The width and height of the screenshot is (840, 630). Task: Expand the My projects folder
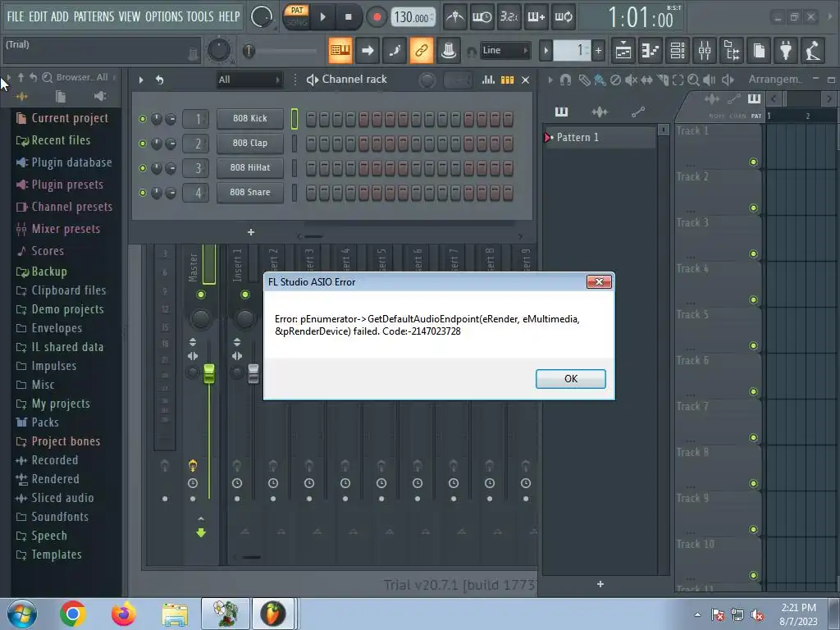53,404
